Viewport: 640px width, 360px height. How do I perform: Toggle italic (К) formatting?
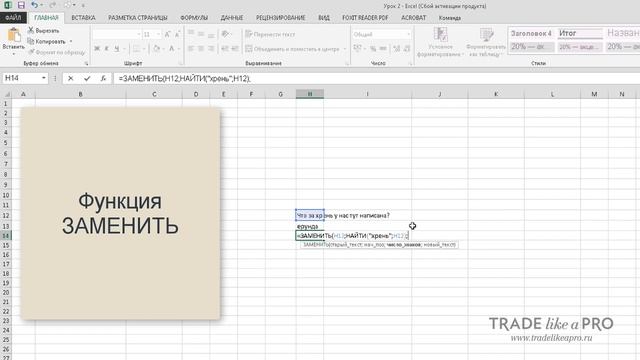[x=107, y=49]
